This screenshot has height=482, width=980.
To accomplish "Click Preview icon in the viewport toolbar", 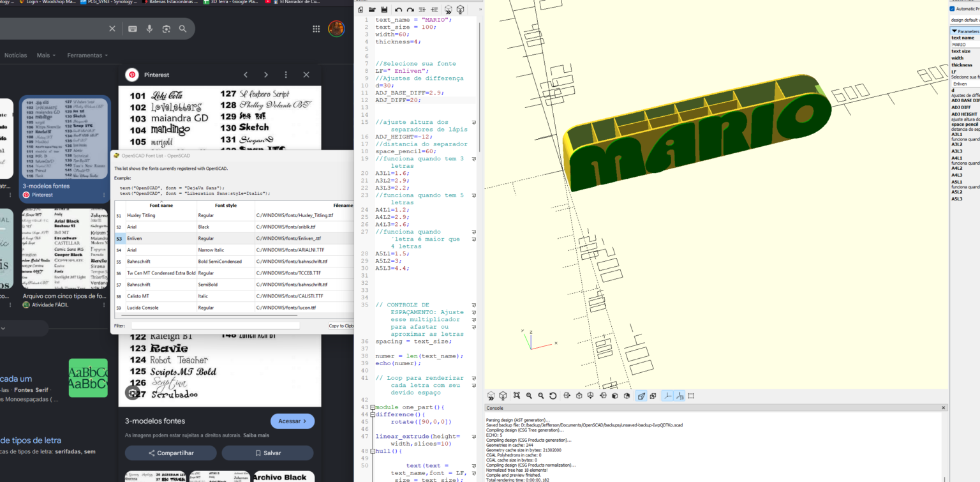I will 491,396.
